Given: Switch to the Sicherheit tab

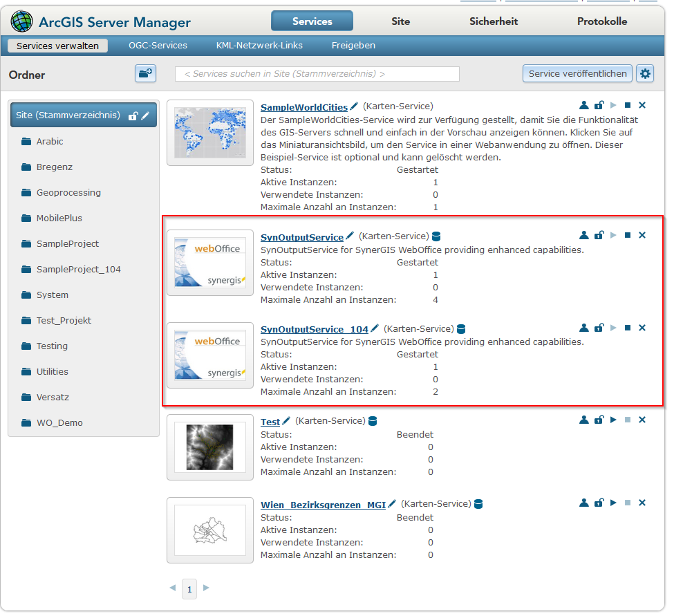Looking at the screenshot, I should (x=493, y=21).
